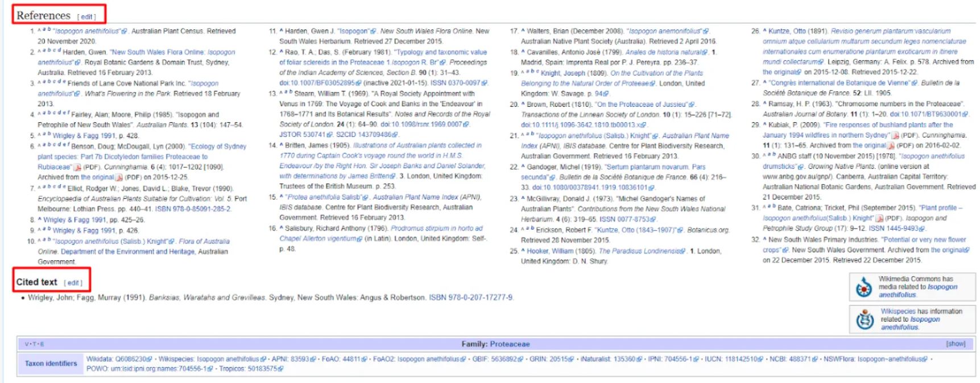
Task: Open GRIN identifier 20515
Action: pos(562,359)
